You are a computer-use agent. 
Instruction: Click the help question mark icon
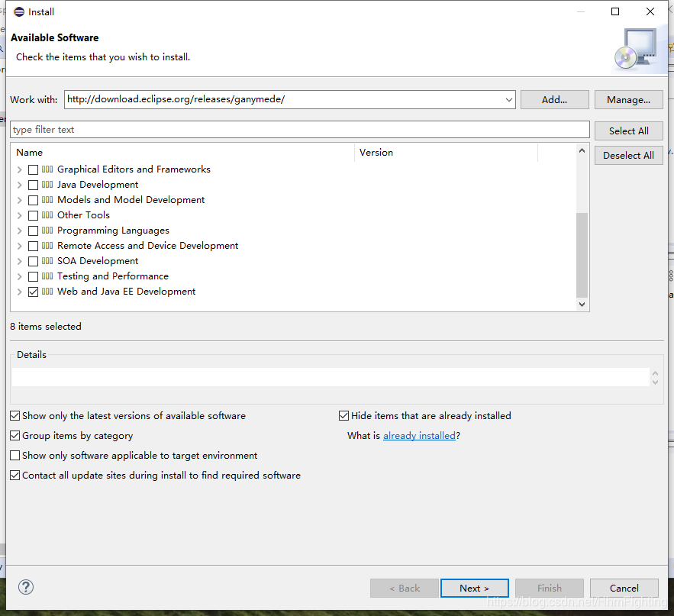(26, 587)
